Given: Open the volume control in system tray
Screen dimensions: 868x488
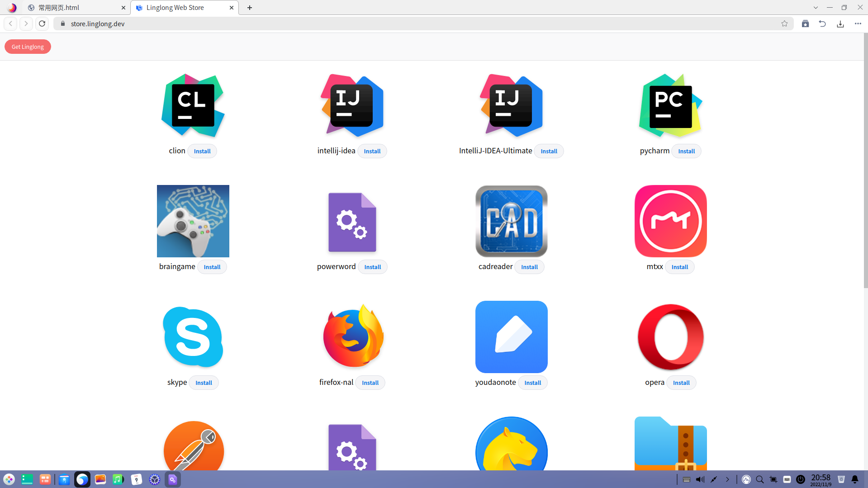Looking at the screenshot, I should (700, 479).
